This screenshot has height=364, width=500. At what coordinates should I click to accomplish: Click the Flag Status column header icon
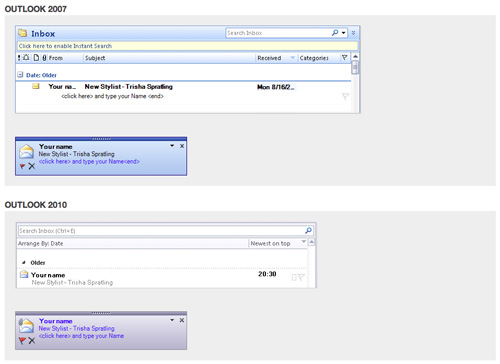(x=345, y=58)
